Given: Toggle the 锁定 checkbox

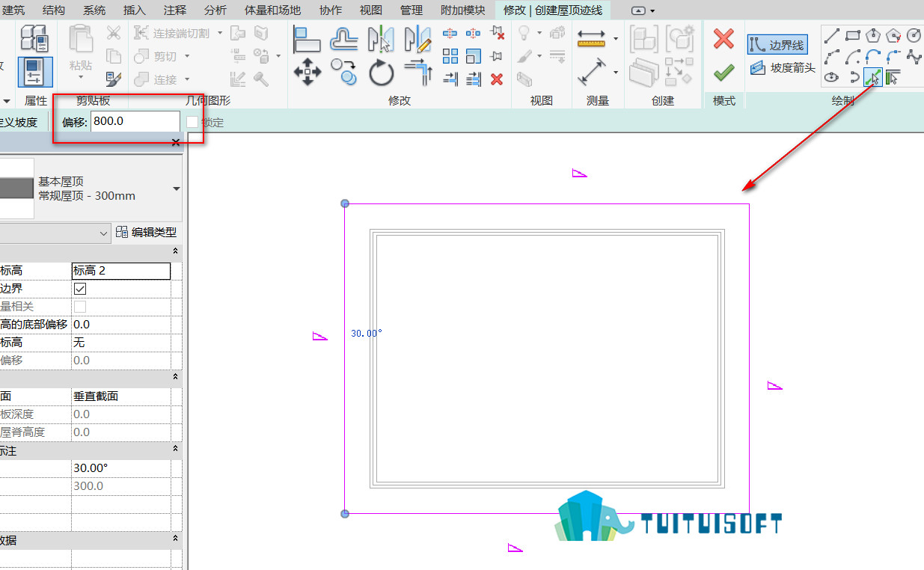Looking at the screenshot, I should (x=192, y=122).
